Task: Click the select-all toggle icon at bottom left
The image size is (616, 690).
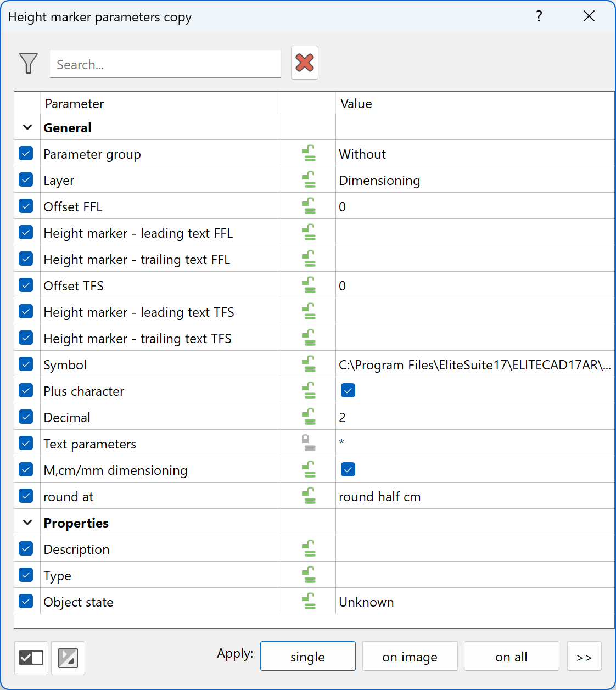Action: tap(31, 657)
